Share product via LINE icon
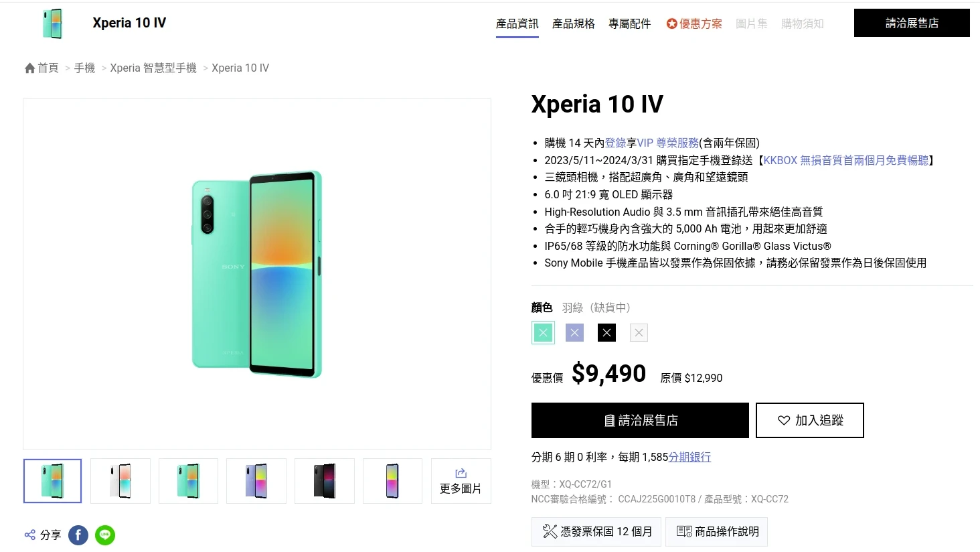 pyautogui.click(x=105, y=535)
